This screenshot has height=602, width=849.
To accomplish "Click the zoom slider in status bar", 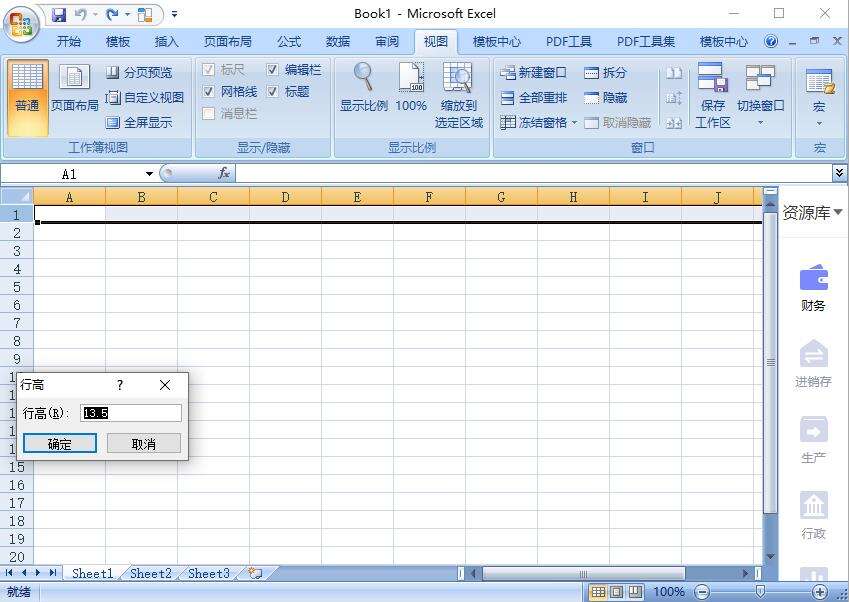I will pos(760,592).
